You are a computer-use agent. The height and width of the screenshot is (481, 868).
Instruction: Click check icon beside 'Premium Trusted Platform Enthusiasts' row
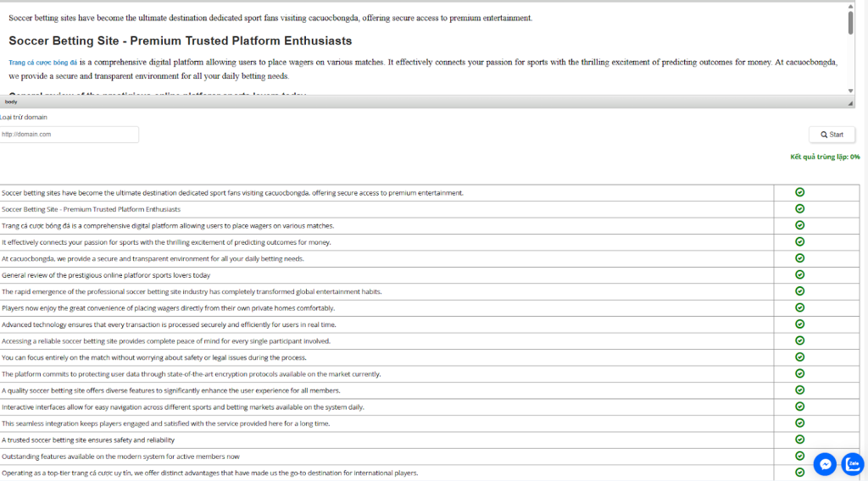pyautogui.click(x=799, y=208)
